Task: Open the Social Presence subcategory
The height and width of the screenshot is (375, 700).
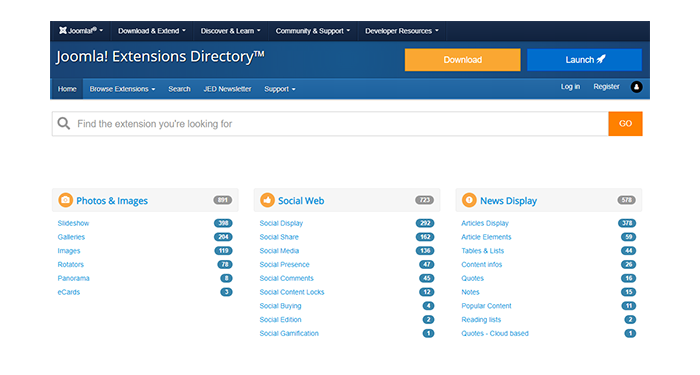Action: pos(284,265)
